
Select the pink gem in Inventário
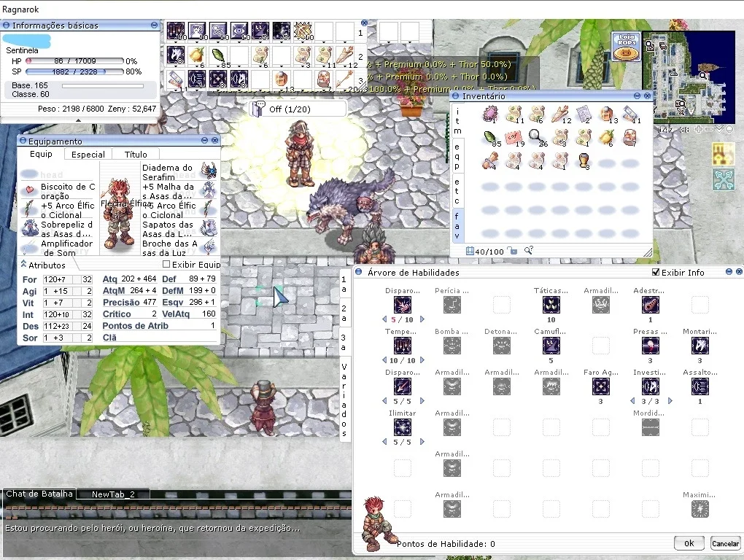[489, 114]
